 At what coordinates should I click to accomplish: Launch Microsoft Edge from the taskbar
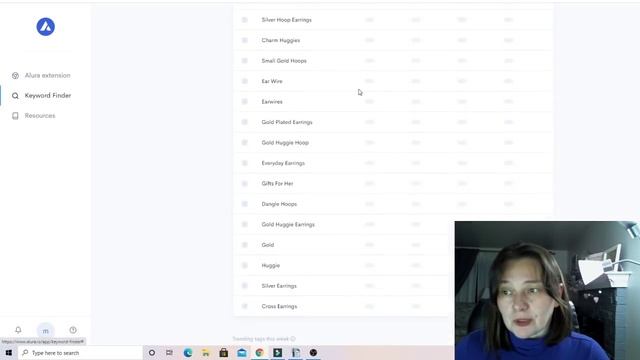pos(188,353)
